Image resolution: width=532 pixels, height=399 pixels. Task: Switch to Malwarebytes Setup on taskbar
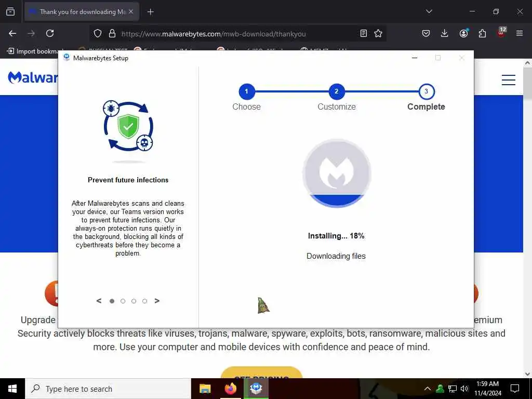pos(256,389)
